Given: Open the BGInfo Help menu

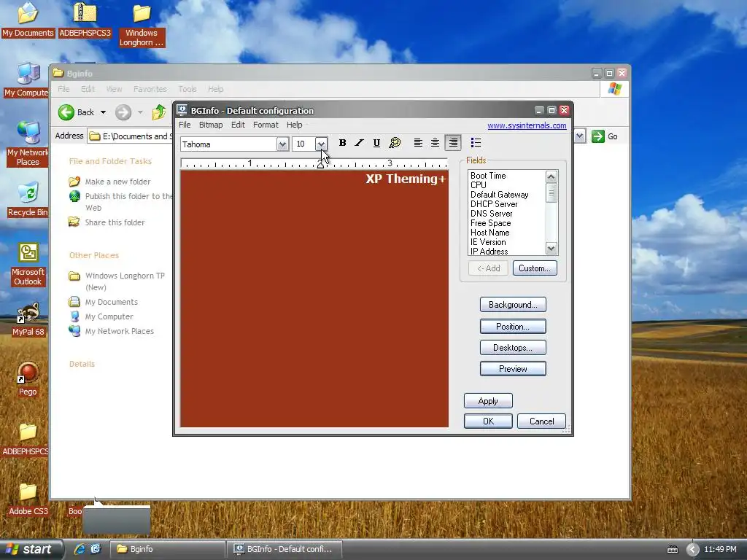Looking at the screenshot, I should pyautogui.click(x=295, y=125).
